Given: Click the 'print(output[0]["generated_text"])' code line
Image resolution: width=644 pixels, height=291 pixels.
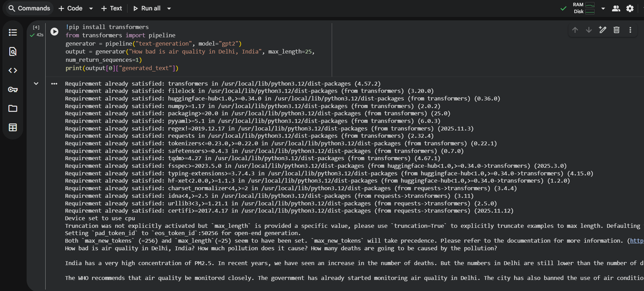Looking at the screenshot, I should point(122,68).
